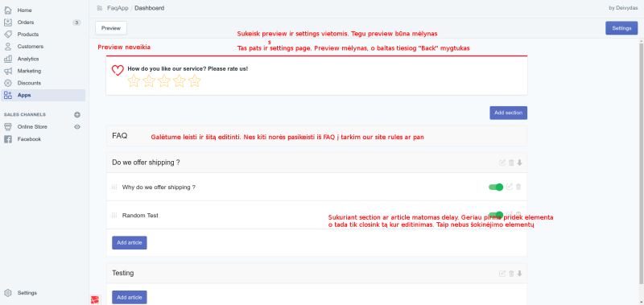The image size is (644, 305).
Task: Open Analytics from the sidebar
Action: 28,59
